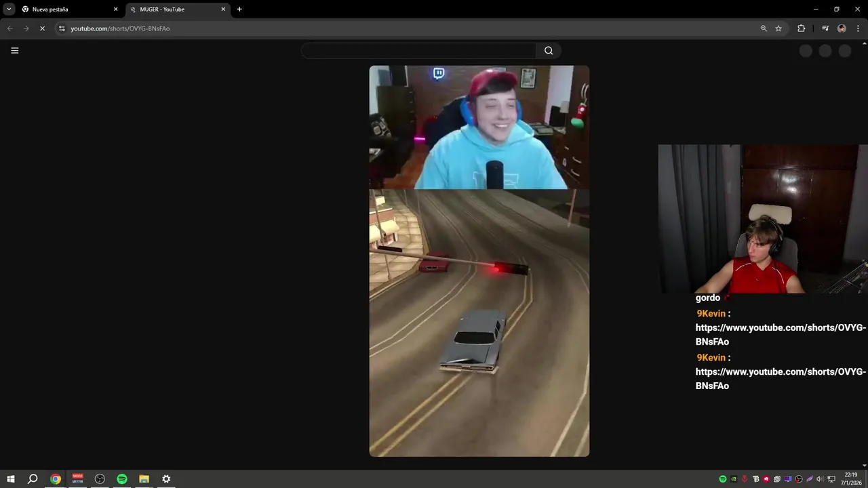The height and width of the screenshot is (488, 868).
Task: Focus the YouTube search box
Action: point(418,50)
